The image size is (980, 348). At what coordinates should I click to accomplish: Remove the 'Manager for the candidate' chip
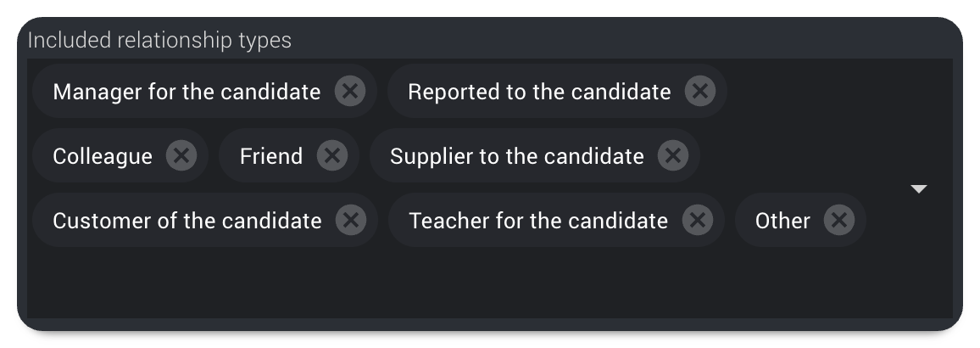(x=350, y=92)
